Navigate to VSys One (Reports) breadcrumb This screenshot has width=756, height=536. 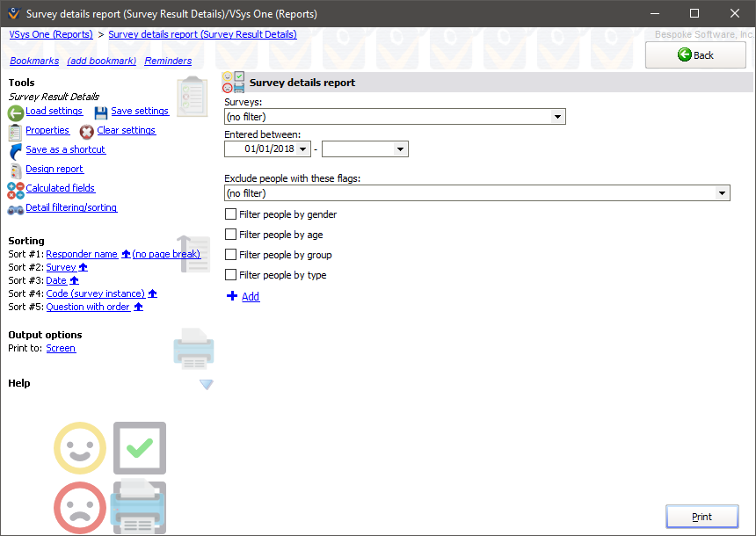(x=50, y=33)
